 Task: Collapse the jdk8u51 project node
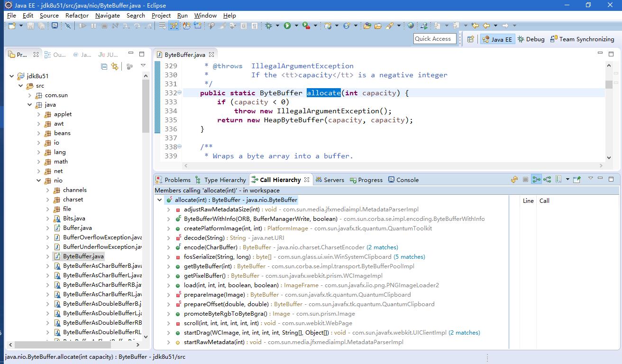pos(12,76)
